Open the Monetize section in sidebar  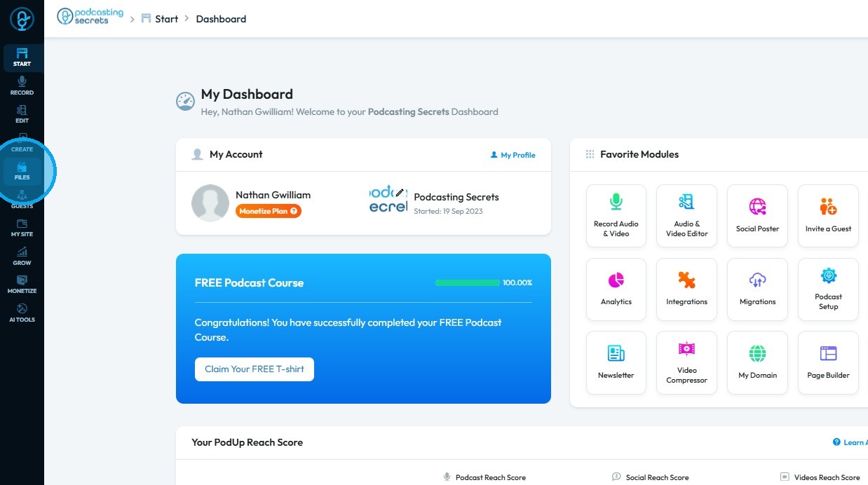22,285
